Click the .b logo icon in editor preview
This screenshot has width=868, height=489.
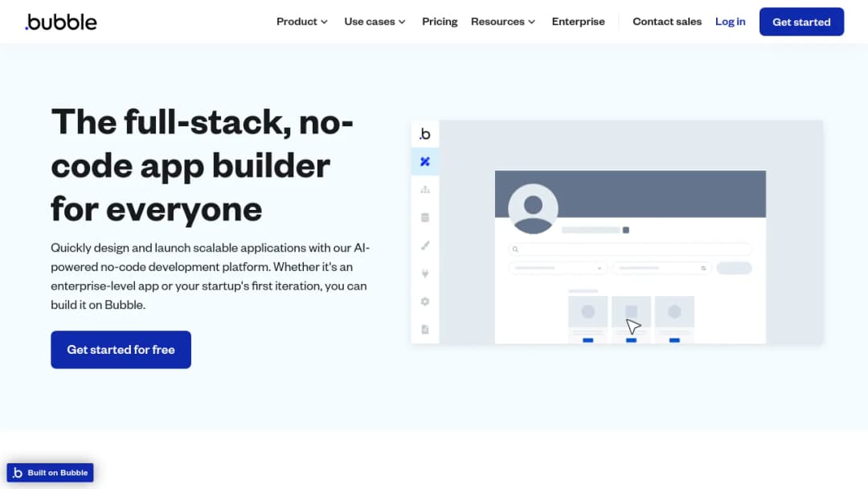(x=425, y=134)
